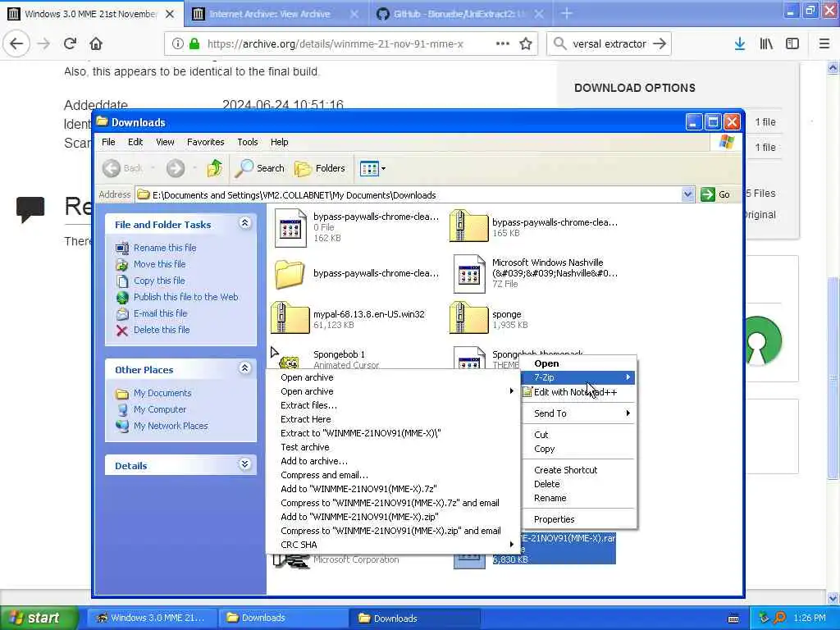
Task: Click Explorer Forward toolbar arrow
Action: point(176,168)
